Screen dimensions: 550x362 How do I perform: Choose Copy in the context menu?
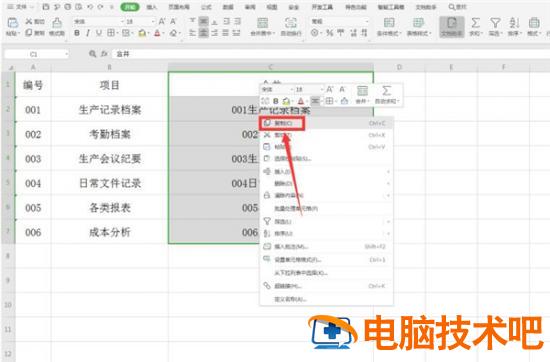tap(327, 123)
